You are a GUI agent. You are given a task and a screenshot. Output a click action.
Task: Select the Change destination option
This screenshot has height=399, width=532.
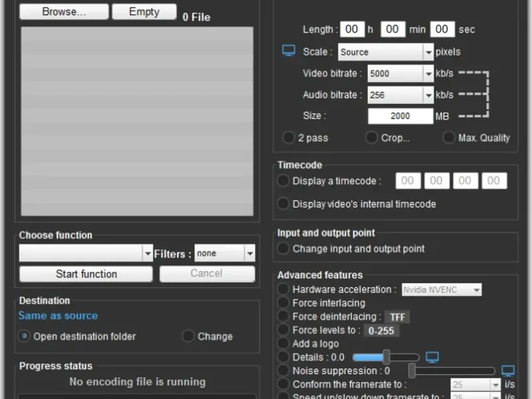click(188, 336)
